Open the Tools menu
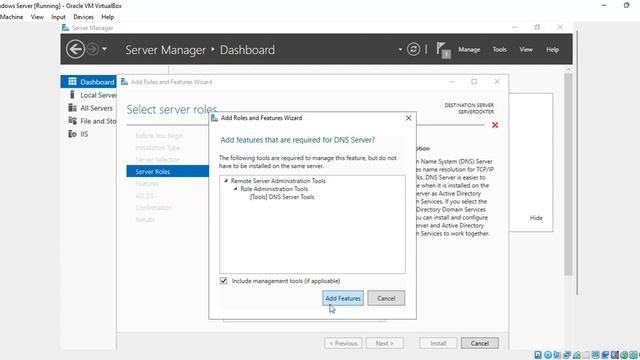640x360 pixels. 499,49
